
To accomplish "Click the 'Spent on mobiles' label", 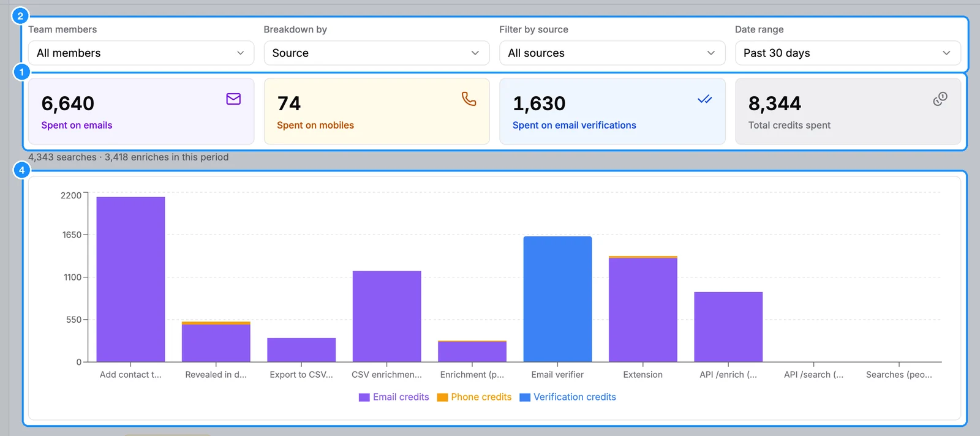I will (x=315, y=125).
